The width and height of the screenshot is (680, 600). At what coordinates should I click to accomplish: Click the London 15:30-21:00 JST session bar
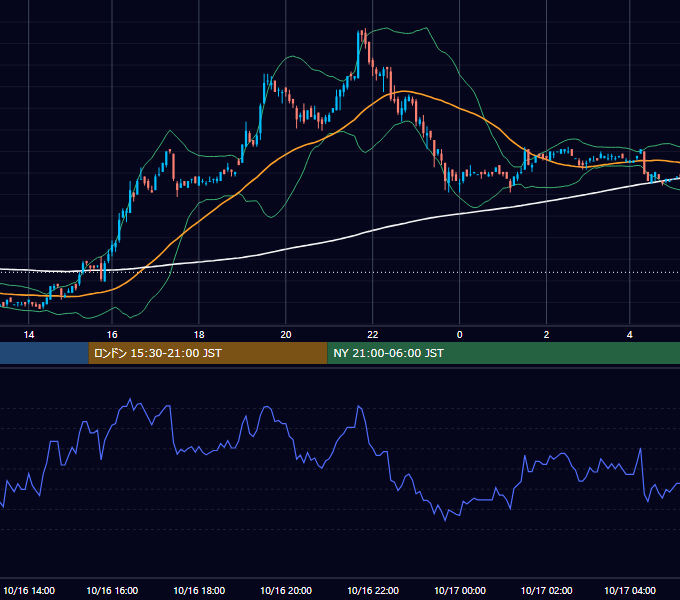click(208, 353)
